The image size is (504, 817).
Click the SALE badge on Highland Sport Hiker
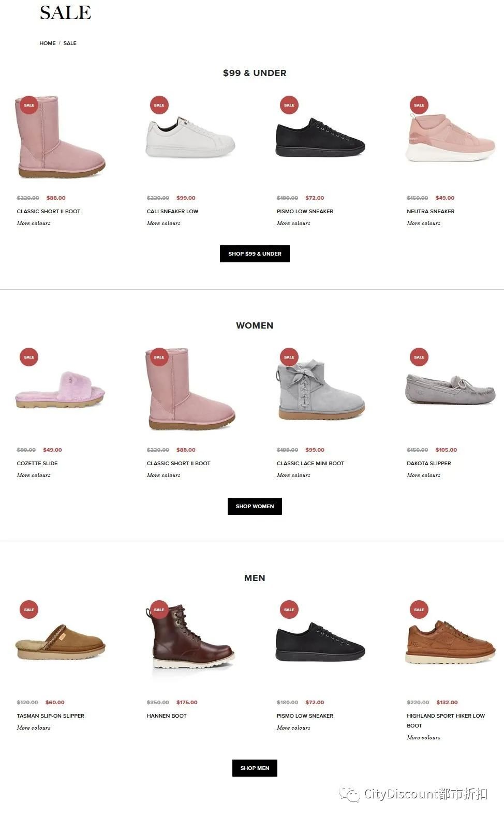pos(419,610)
